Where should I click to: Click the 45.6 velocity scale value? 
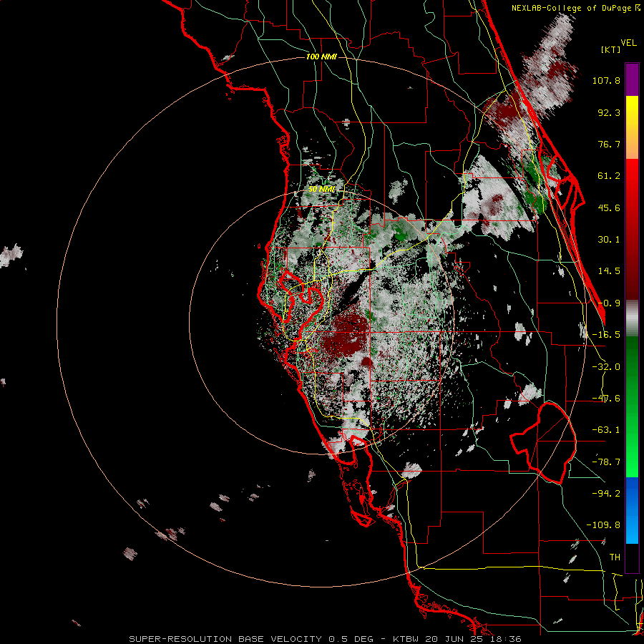click(609, 208)
